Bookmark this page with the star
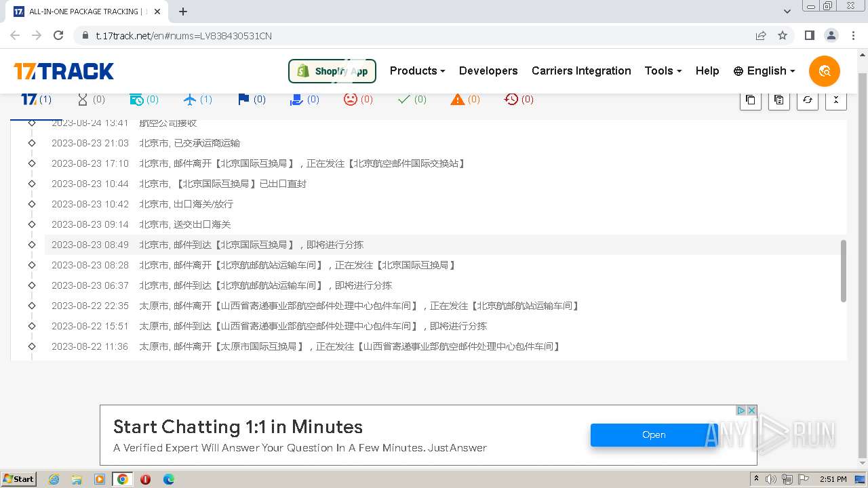The image size is (868, 488). (783, 36)
